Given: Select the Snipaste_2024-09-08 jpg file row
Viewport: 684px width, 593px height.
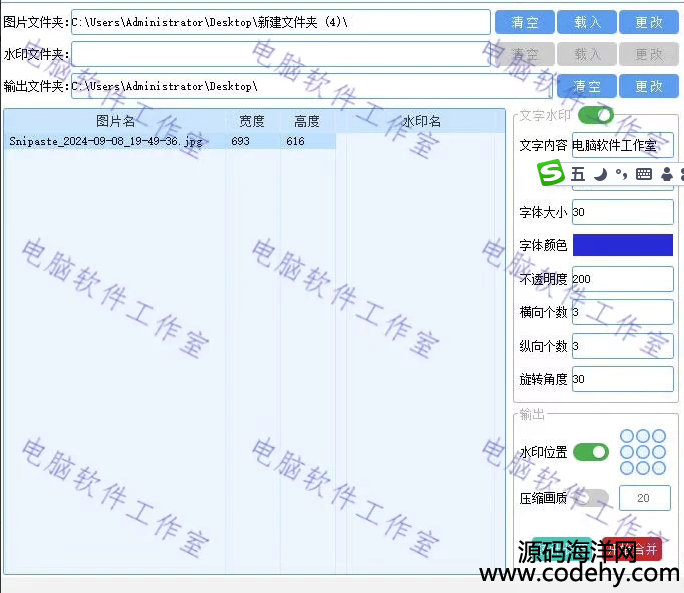Looking at the screenshot, I should click(x=106, y=142).
